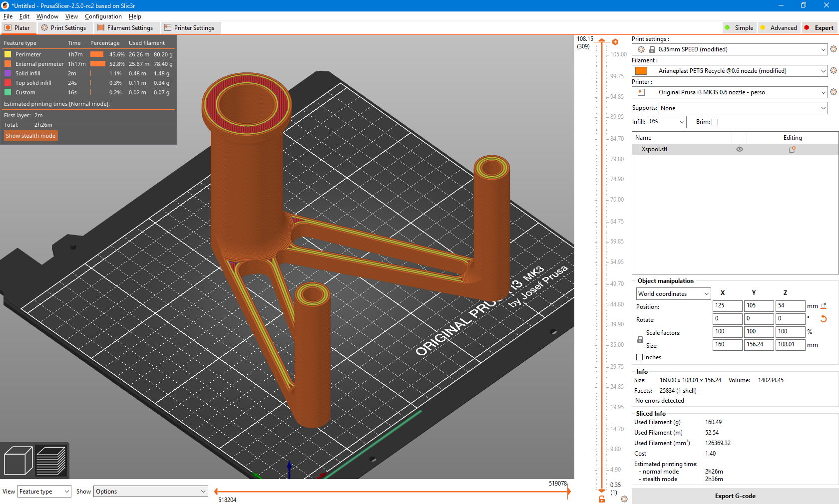Toggle the scale factors lock icon
The width and height of the screenshot is (839, 504).
click(640, 339)
